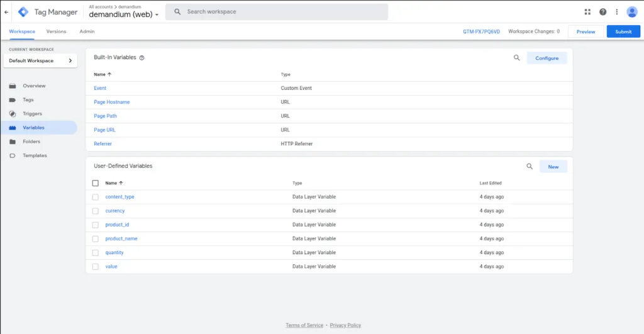Click the GTM-PX7PQ6VD container ID
644x334 pixels.
tap(481, 31)
